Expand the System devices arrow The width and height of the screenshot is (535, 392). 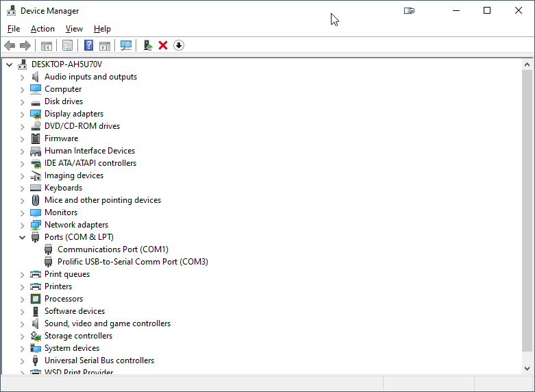tap(22, 349)
